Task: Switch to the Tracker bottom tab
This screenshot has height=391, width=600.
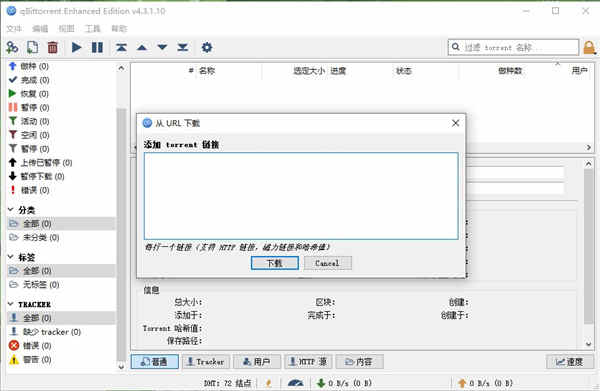Action: [x=206, y=362]
